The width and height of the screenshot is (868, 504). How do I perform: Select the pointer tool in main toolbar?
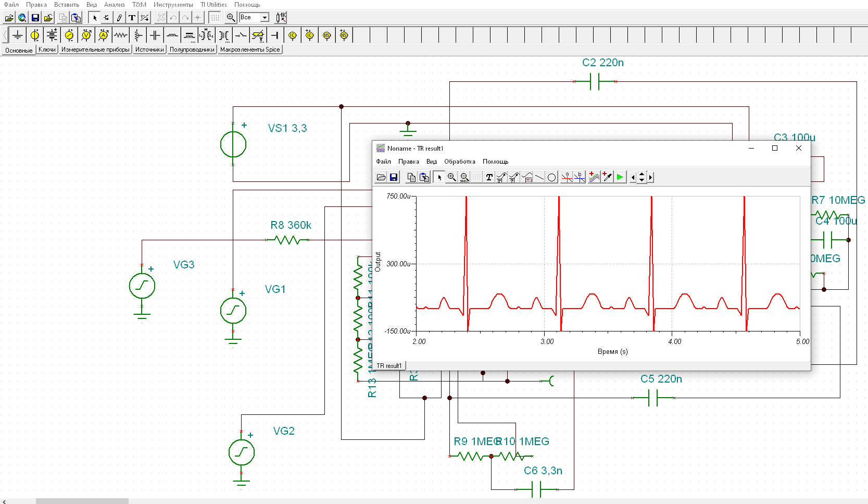tap(94, 18)
